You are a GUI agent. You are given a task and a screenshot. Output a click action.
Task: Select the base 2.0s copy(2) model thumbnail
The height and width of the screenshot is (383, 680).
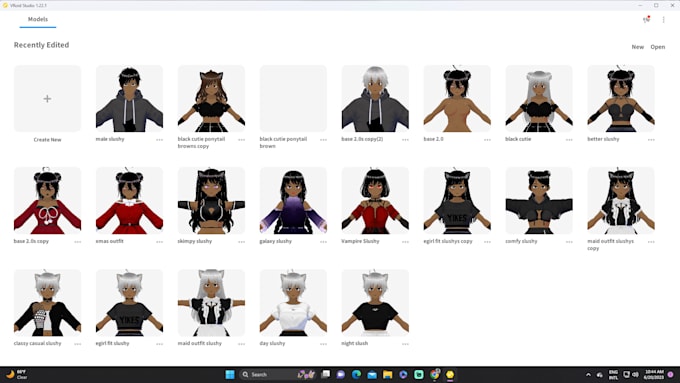(375, 98)
